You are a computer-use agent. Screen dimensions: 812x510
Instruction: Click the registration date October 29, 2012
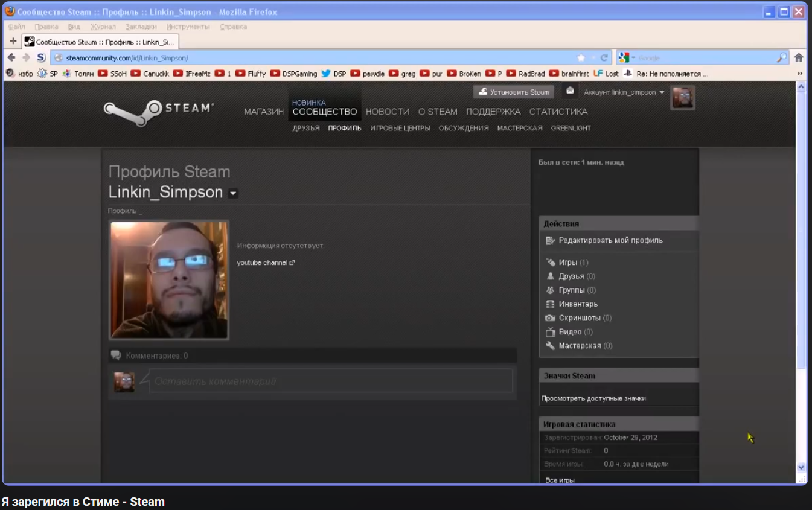(x=631, y=438)
